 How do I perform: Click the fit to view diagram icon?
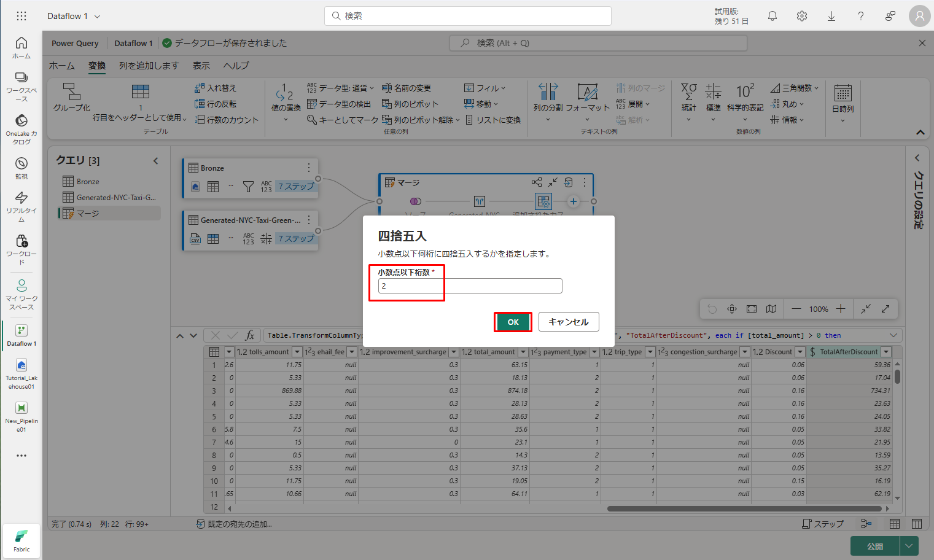[x=752, y=309]
